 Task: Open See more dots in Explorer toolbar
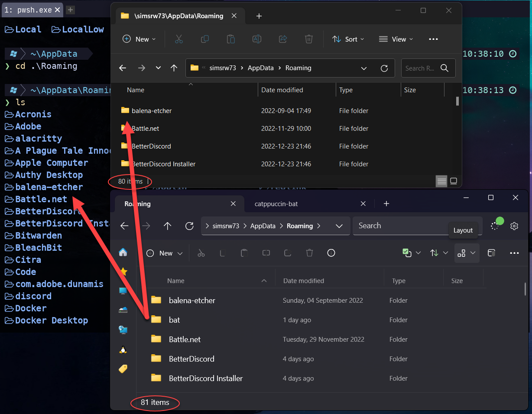pos(433,39)
